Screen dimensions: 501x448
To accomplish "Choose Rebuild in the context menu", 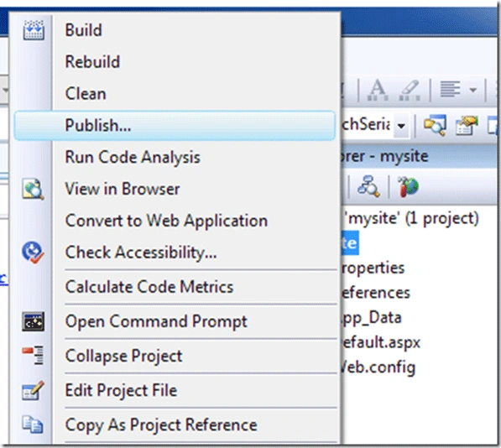I will pyautogui.click(x=92, y=61).
